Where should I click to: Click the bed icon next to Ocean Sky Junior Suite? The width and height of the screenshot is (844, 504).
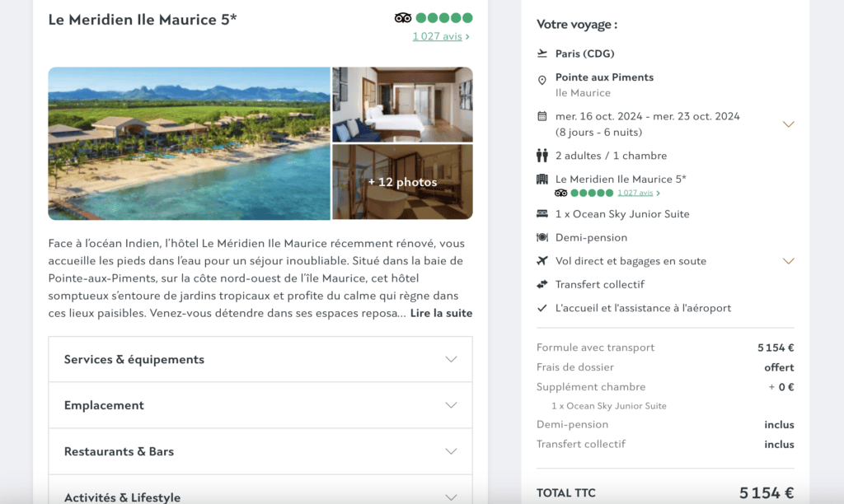541,214
